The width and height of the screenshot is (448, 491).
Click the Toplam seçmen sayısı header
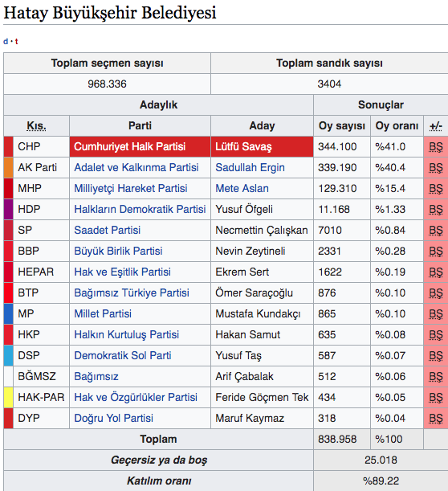pos(107,63)
